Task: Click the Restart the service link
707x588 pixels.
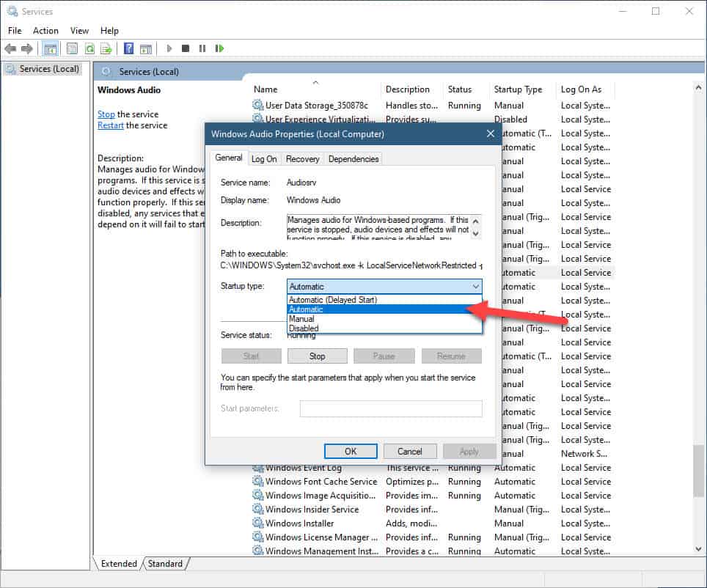Action: point(111,125)
